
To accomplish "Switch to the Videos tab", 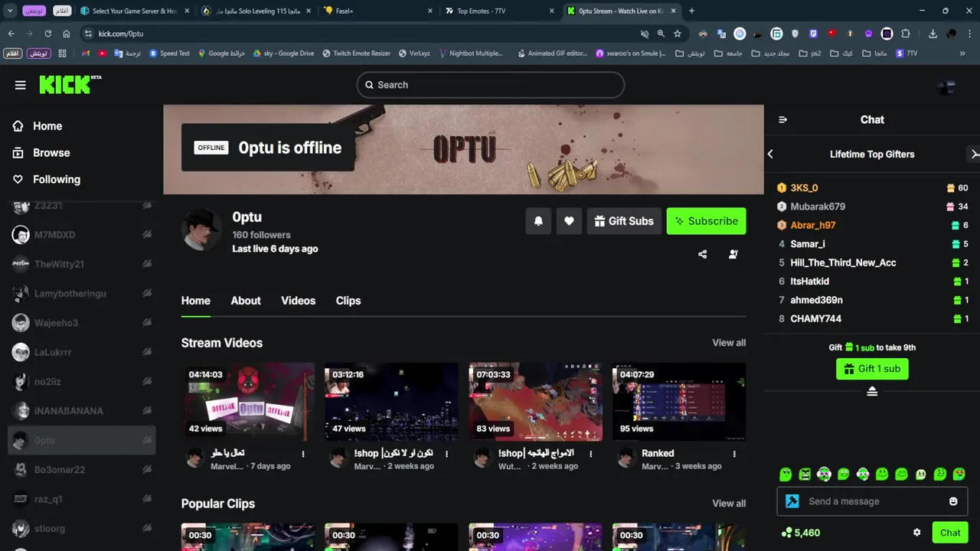I will [298, 301].
